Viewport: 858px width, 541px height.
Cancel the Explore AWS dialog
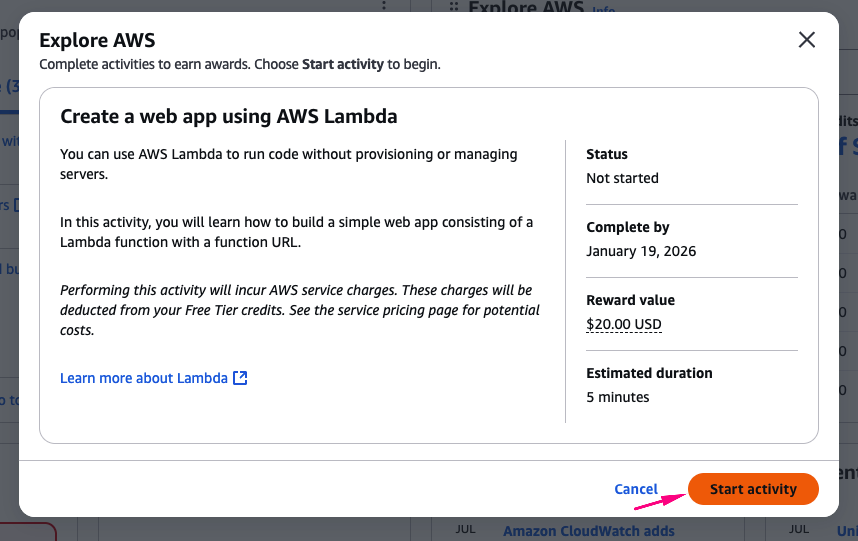[636, 489]
